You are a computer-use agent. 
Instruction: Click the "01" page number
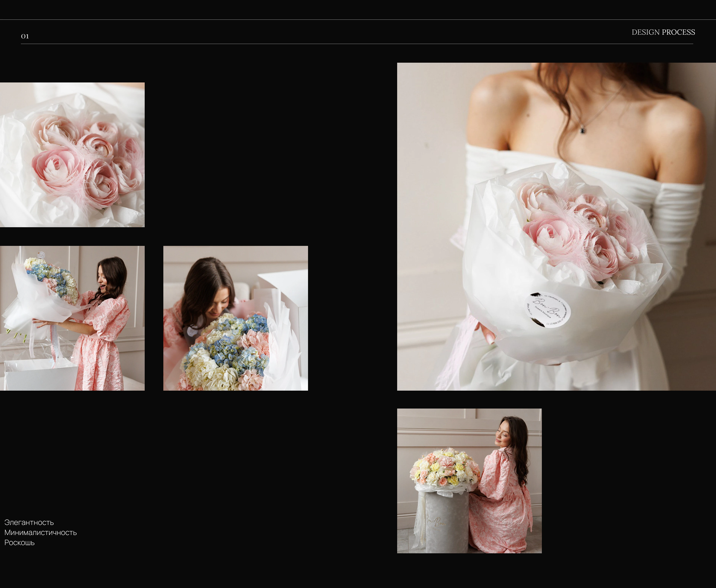(x=25, y=36)
